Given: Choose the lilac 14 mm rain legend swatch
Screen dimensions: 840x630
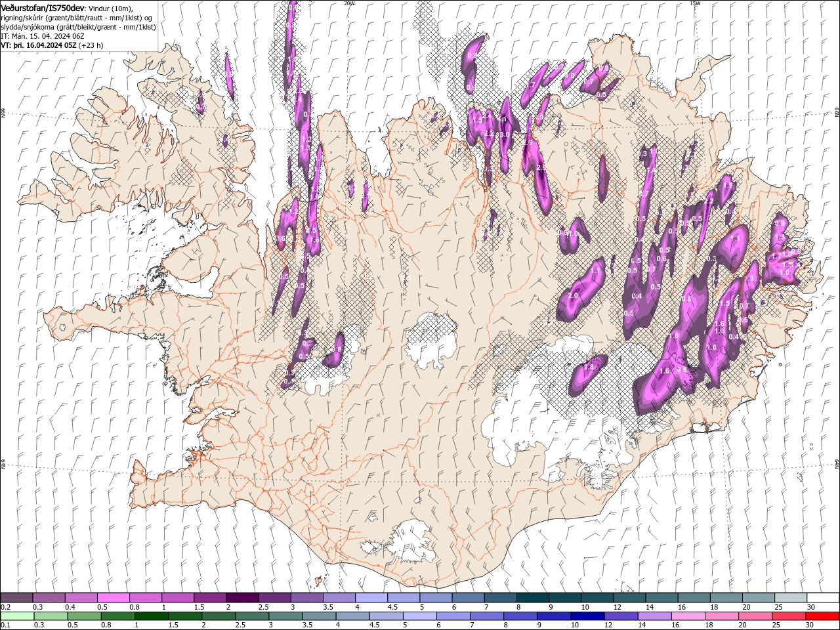Looking at the screenshot, I should click(x=655, y=616).
